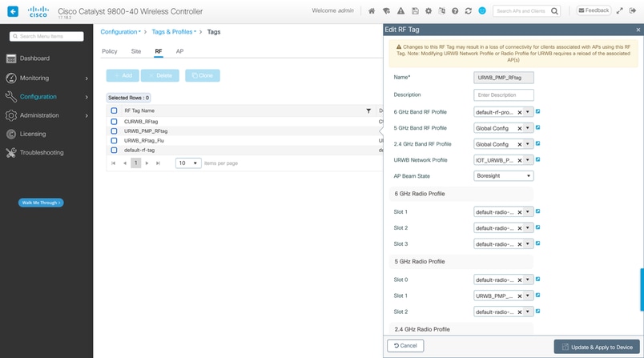This screenshot has width=644, height=358.
Task: Open edit link icon next to 5 GHz Band RF Profile
Action: click(x=537, y=127)
